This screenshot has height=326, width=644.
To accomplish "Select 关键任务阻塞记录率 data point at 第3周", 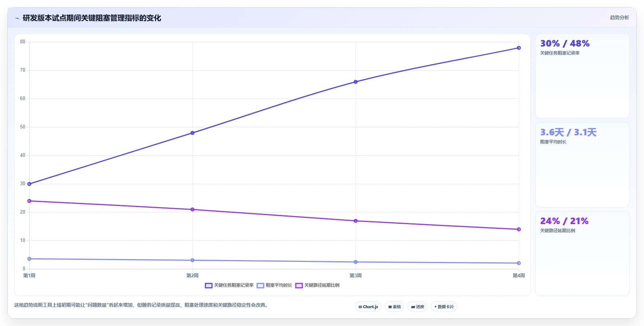I will click(x=356, y=82).
